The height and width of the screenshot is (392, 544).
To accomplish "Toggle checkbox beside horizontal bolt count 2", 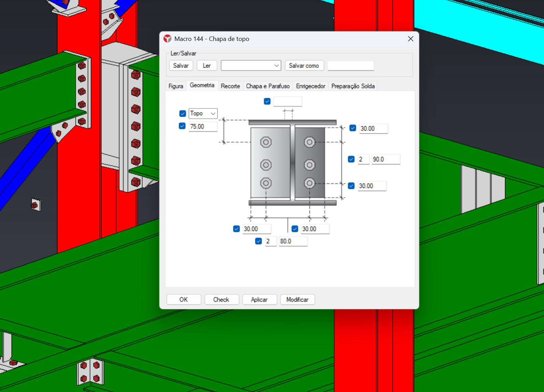I will pyautogui.click(x=258, y=241).
